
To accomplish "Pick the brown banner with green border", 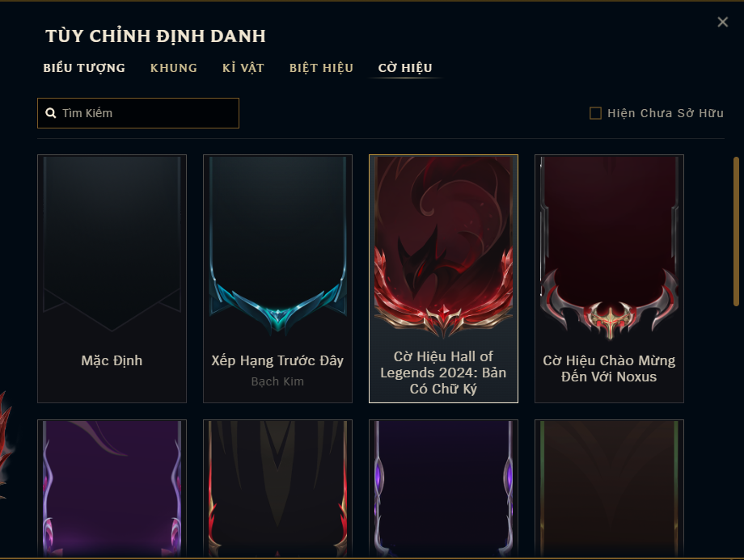I will (609, 488).
